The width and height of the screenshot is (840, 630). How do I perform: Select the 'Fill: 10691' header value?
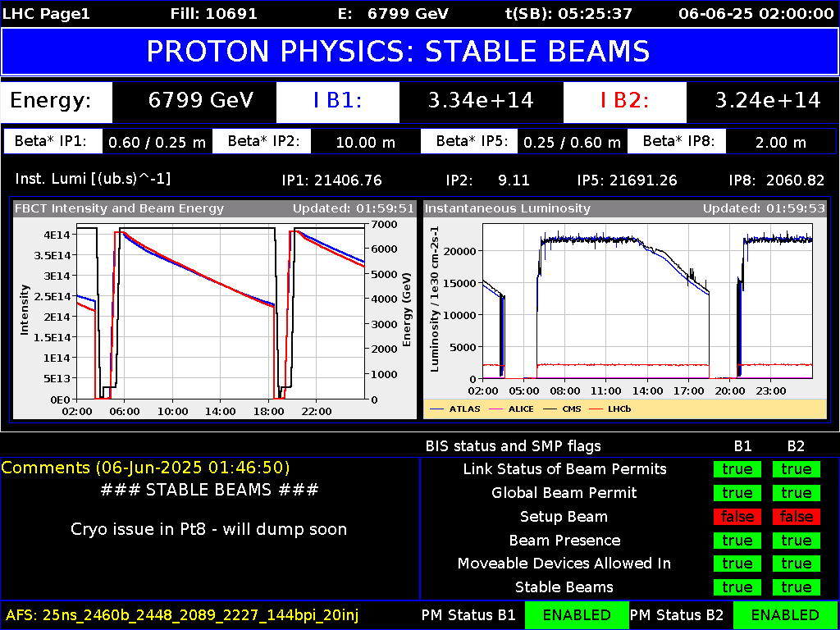[214, 13]
